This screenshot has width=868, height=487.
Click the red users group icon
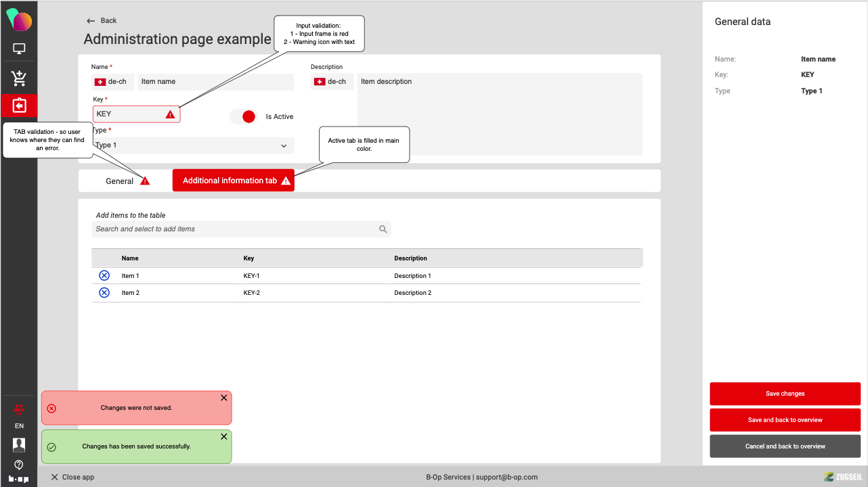coord(19,409)
